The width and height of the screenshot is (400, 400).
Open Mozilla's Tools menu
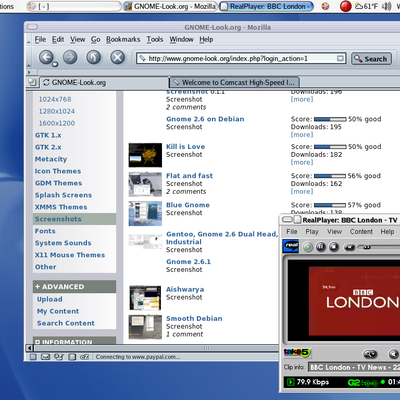(x=155, y=39)
